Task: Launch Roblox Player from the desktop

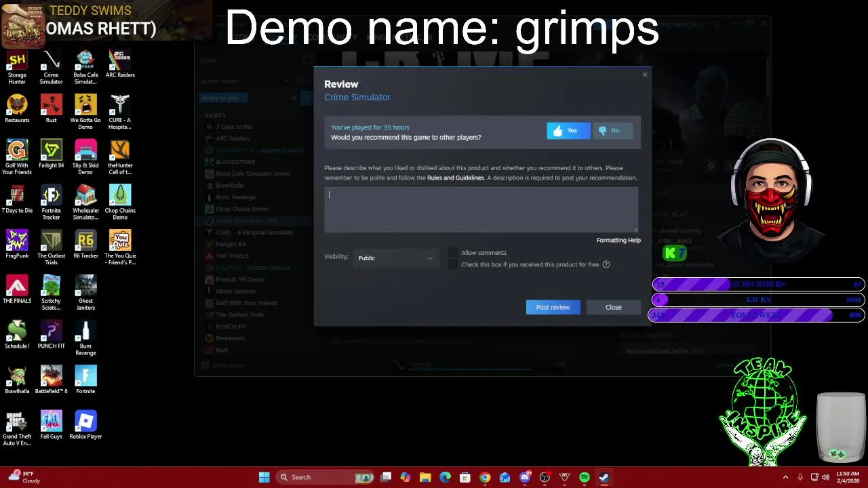Action: point(85,426)
